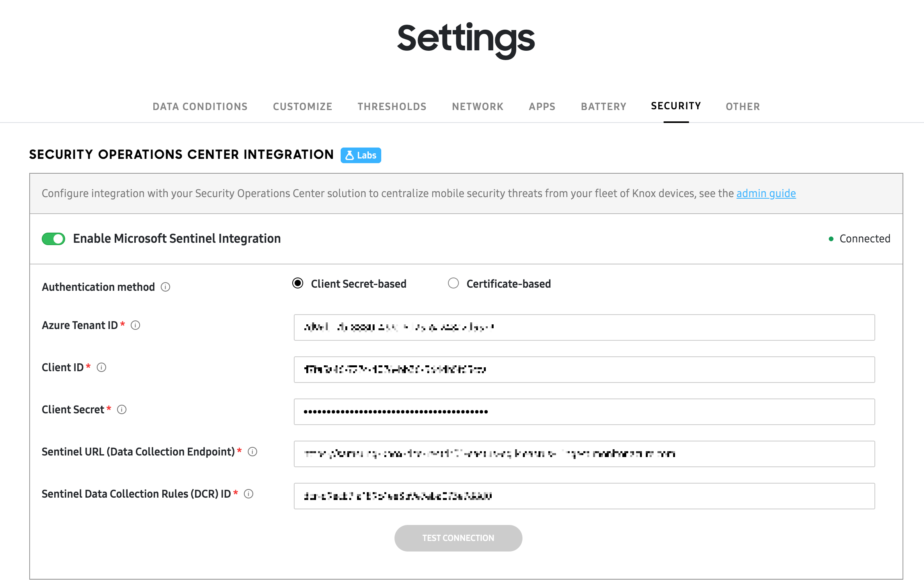Screen dimensions: 924x580
Task: Click the Test Connection button
Action: pos(458,538)
